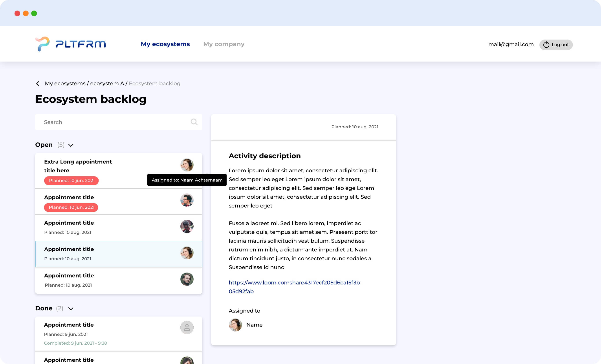Click the red close window button
601x364 pixels.
[x=17, y=13]
